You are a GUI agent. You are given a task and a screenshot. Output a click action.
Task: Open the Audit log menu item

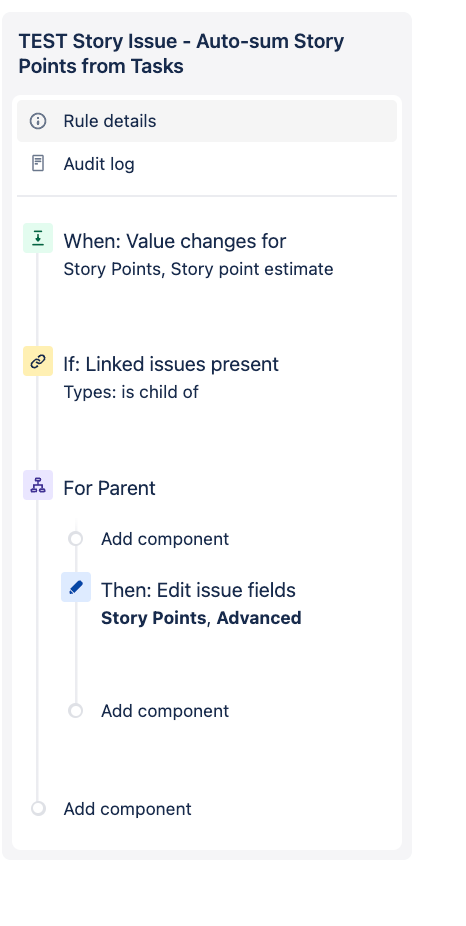point(207,164)
